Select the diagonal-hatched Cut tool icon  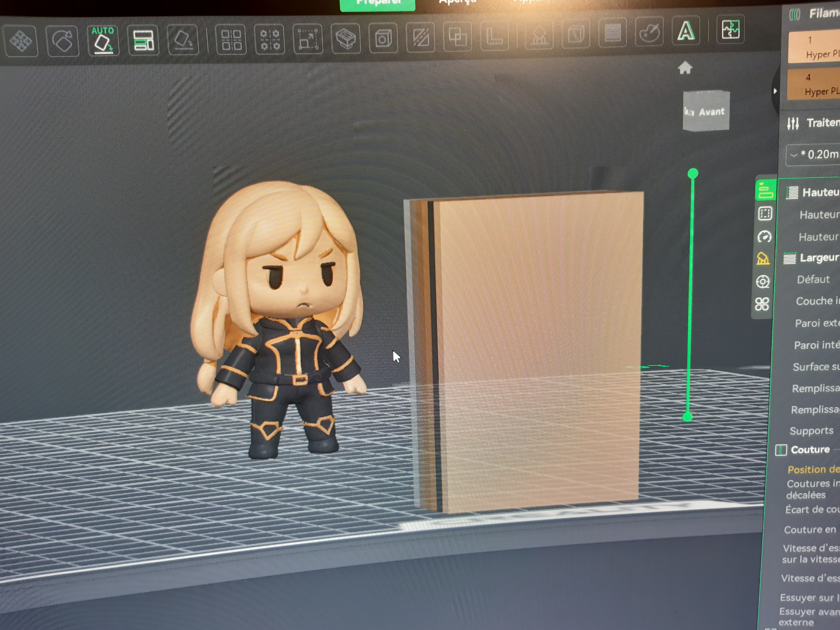pyautogui.click(x=421, y=38)
